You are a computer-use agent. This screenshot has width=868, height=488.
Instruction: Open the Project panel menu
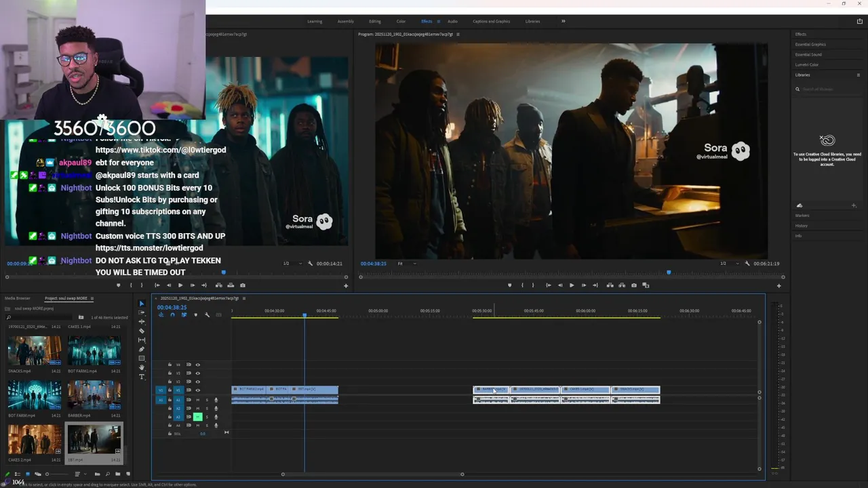point(92,298)
